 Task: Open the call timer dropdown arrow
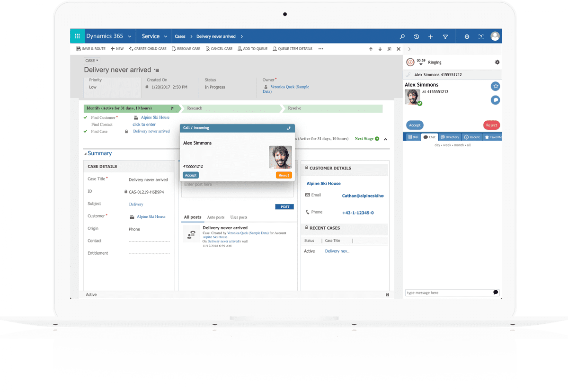[421, 65]
